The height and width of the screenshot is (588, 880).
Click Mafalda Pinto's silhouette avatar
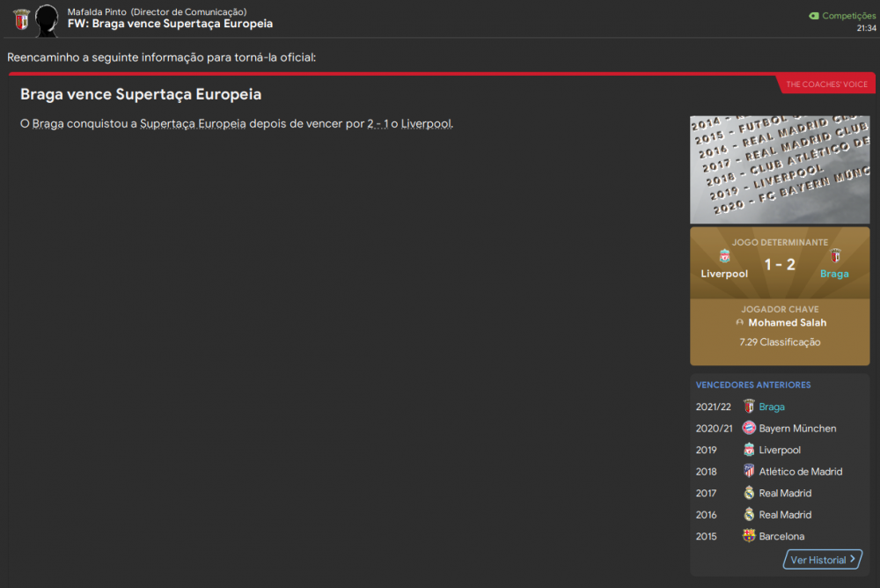pyautogui.click(x=47, y=21)
